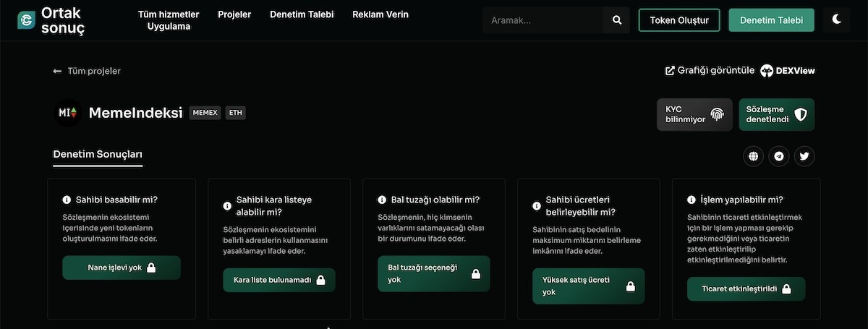
Task: Open the project website globe icon
Action: 754,155
